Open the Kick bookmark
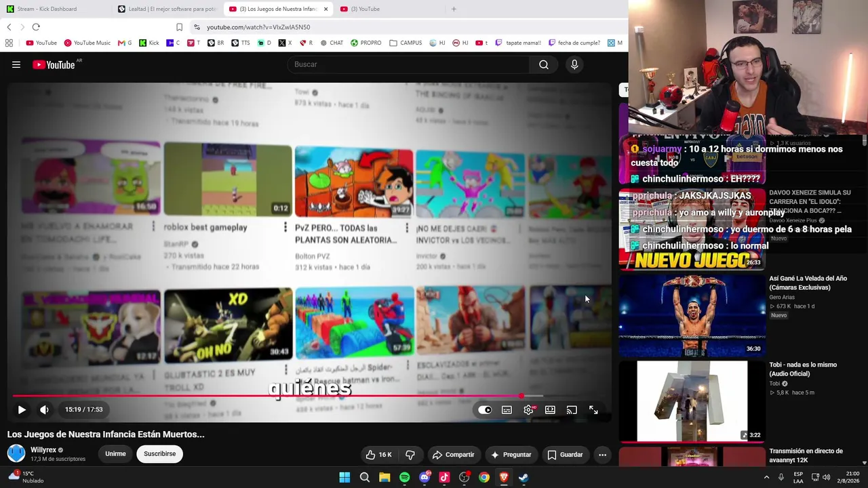This screenshot has width=868, height=488. (x=149, y=43)
